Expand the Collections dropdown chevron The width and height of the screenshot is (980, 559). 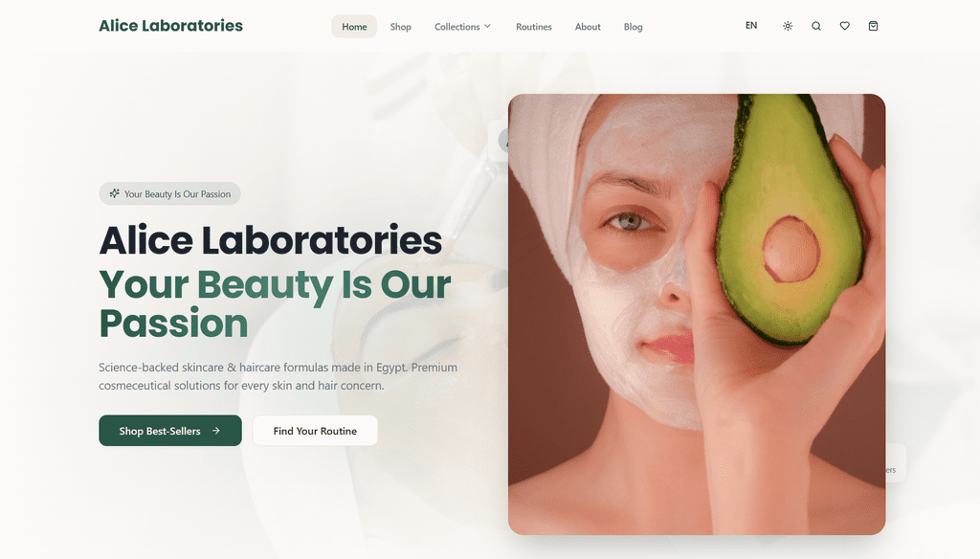click(487, 26)
